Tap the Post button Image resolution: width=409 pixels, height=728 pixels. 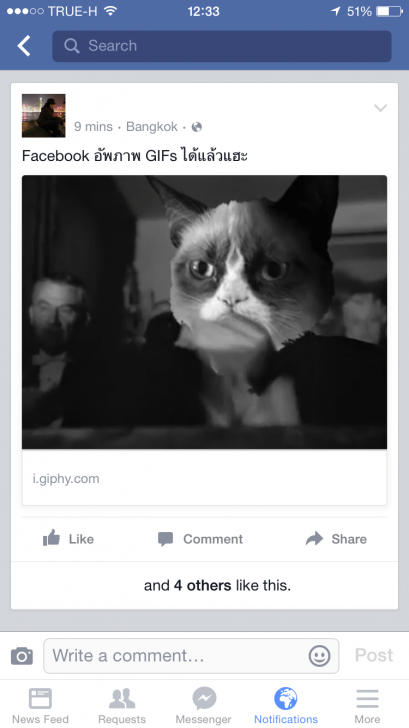[374, 655]
